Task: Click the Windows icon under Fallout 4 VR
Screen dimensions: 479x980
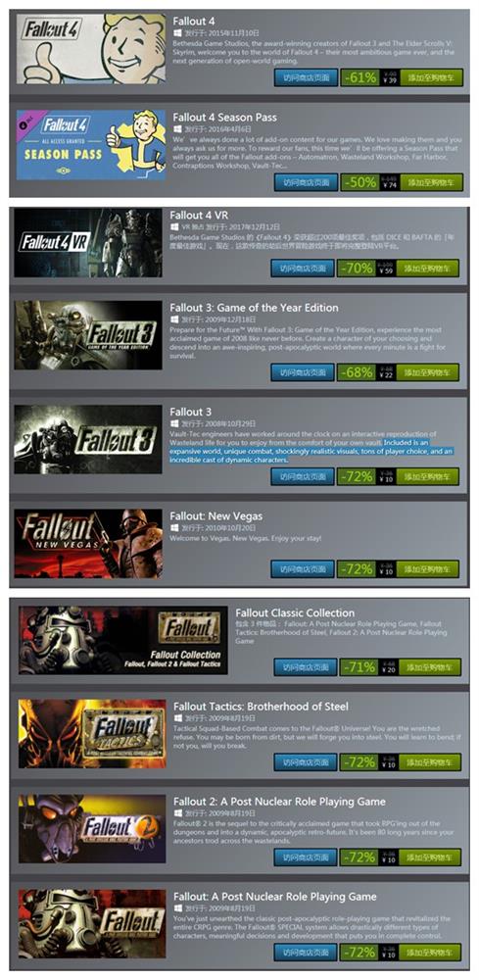Action: (x=174, y=227)
